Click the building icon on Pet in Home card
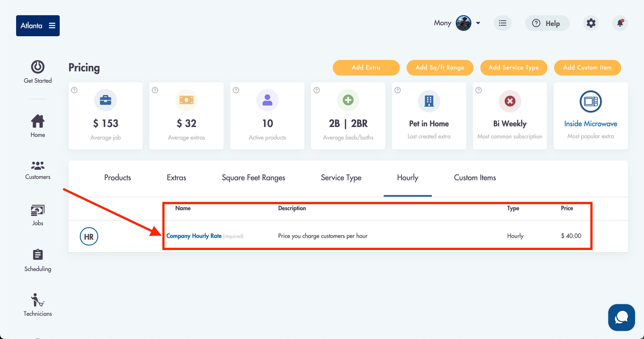644x339 pixels. pyautogui.click(x=429, y=101)
